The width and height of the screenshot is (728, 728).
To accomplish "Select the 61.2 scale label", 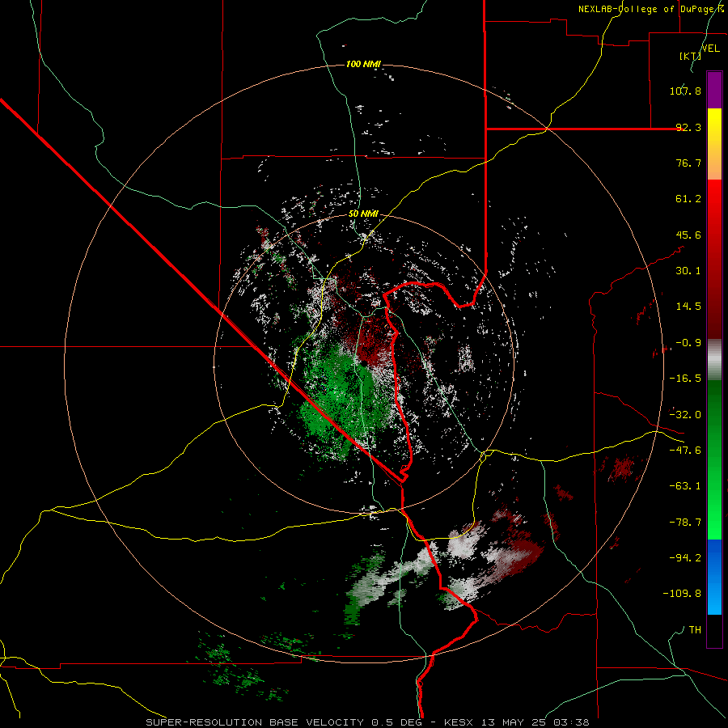I will tap(688, 199).
